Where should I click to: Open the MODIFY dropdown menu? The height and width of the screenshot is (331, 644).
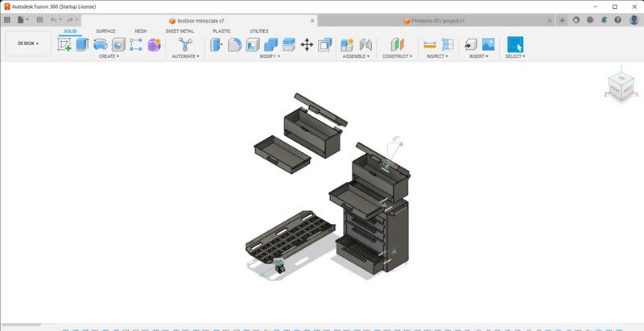click(270, 57)
